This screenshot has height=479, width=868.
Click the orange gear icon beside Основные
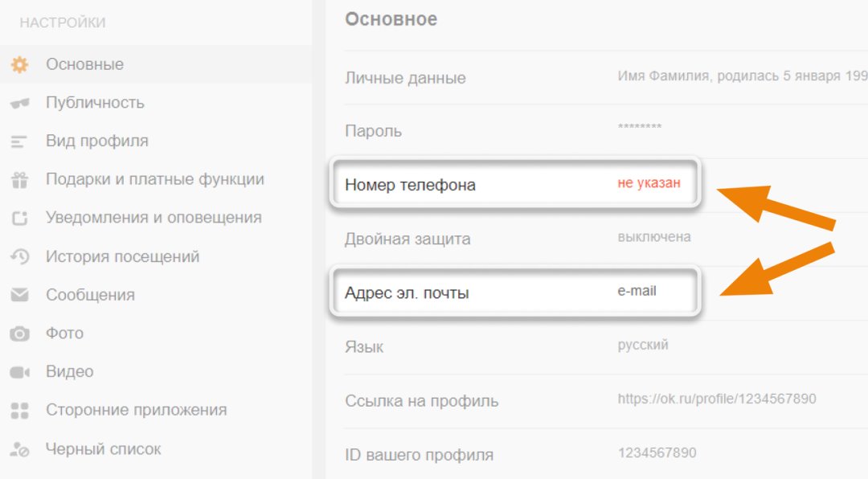[x=19, y=64]
